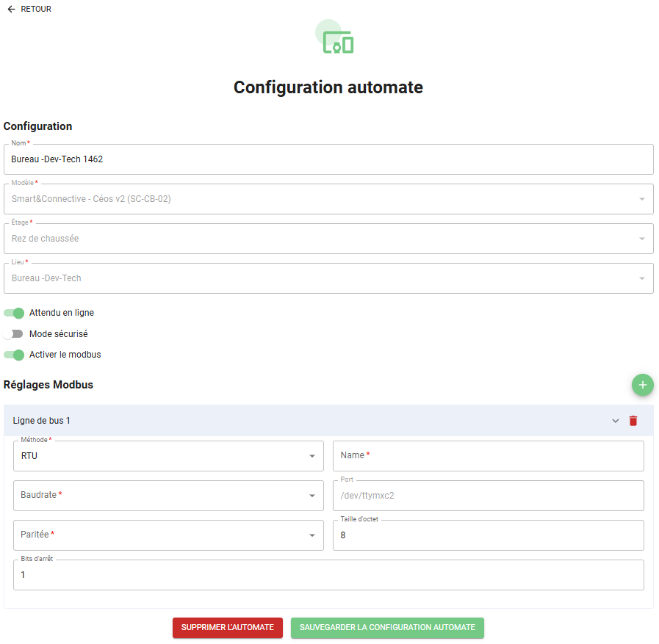This screenshot has height=644, width=659.
Task: Add a new Modbus bus line
Action: point(642,385)
